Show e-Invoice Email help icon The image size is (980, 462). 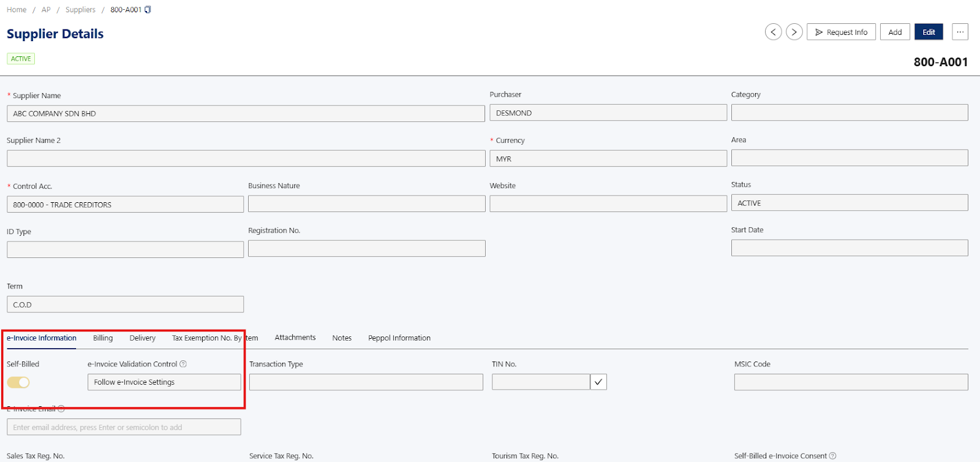coord(61,409)
